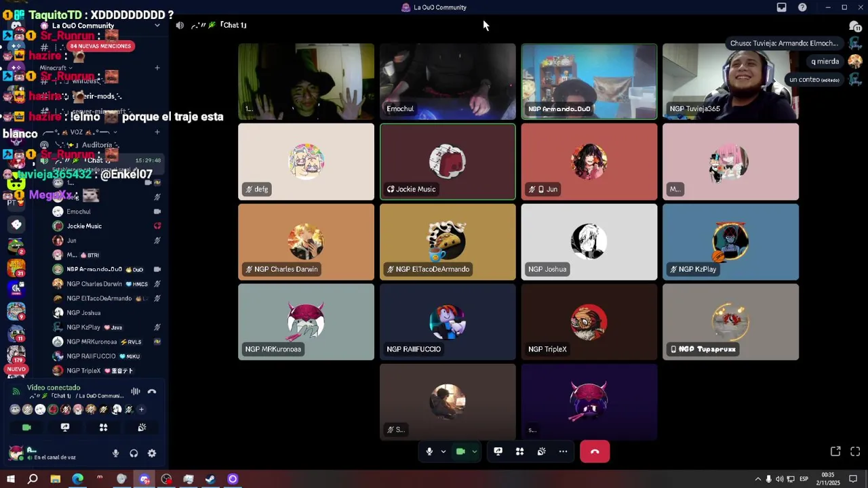Select Emochul's video tile

click(x=448, y=81)
